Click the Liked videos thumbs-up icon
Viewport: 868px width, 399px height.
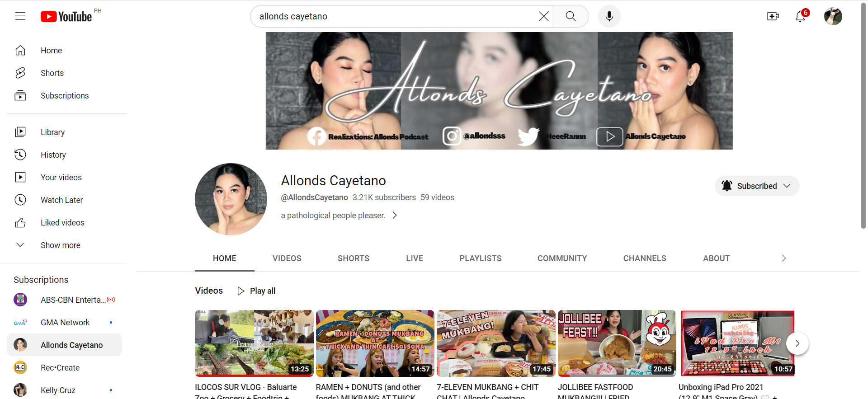[20, 222]
